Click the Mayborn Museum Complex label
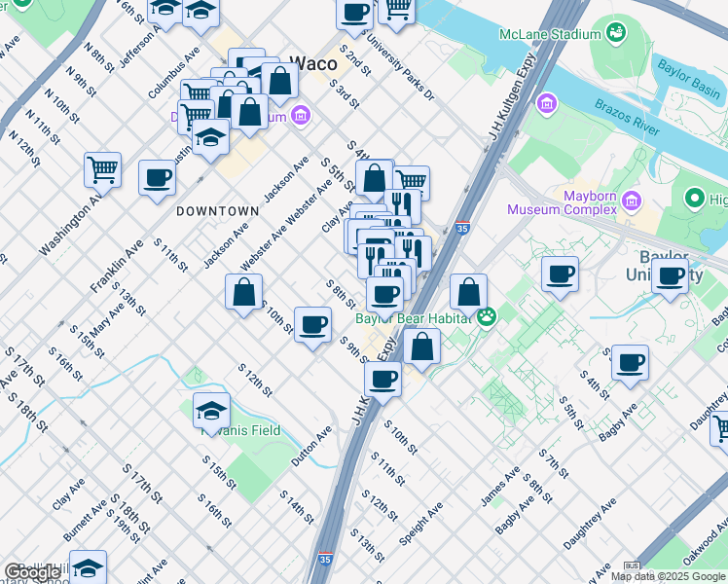 pos(563,202)
